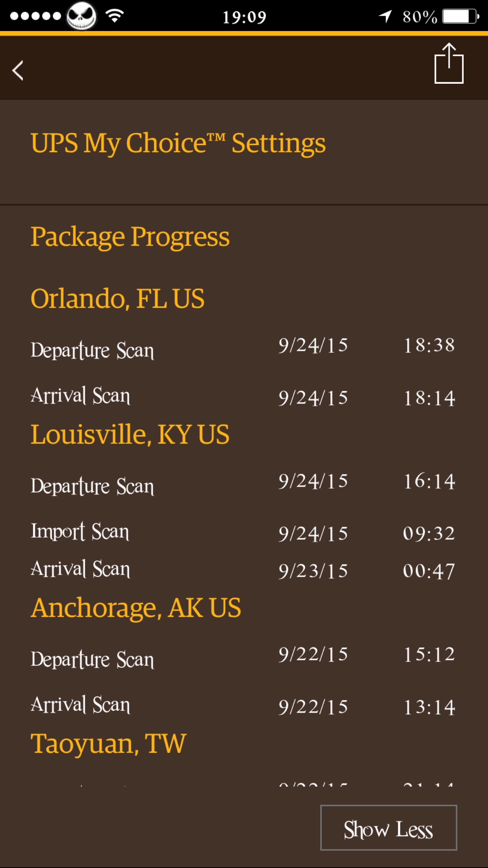This screenshot has width=488, height=868.
Task: Tap the Wi-Fi status icon
Action: click(x=115, y=16)
